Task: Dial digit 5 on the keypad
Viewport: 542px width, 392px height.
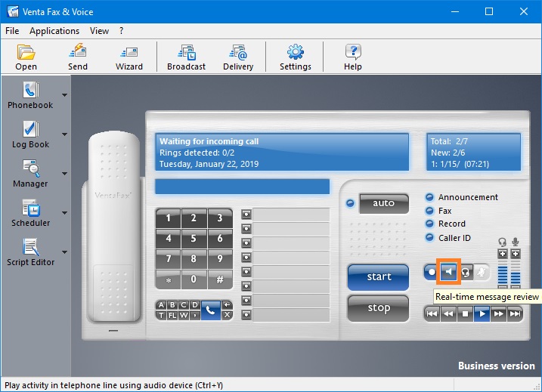Action: [x=194, y=239]
